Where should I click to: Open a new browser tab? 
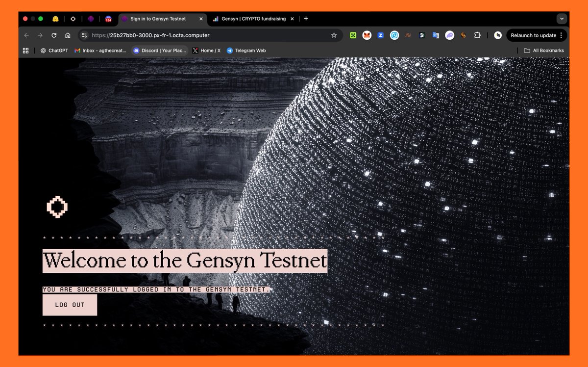pos(306,19)
